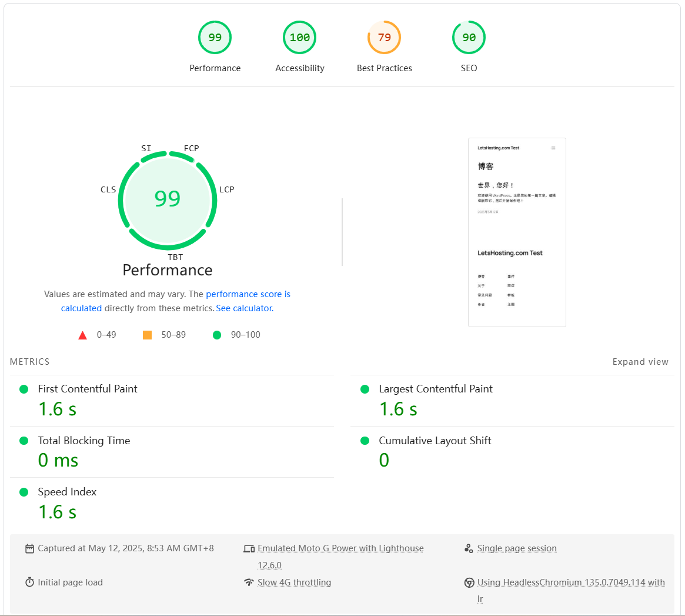The height and width of the screenshot is (616, 685).
Task: Click the green dot beside Total Blocking Time
Action: pyautogui.click(x=24, y=441)
